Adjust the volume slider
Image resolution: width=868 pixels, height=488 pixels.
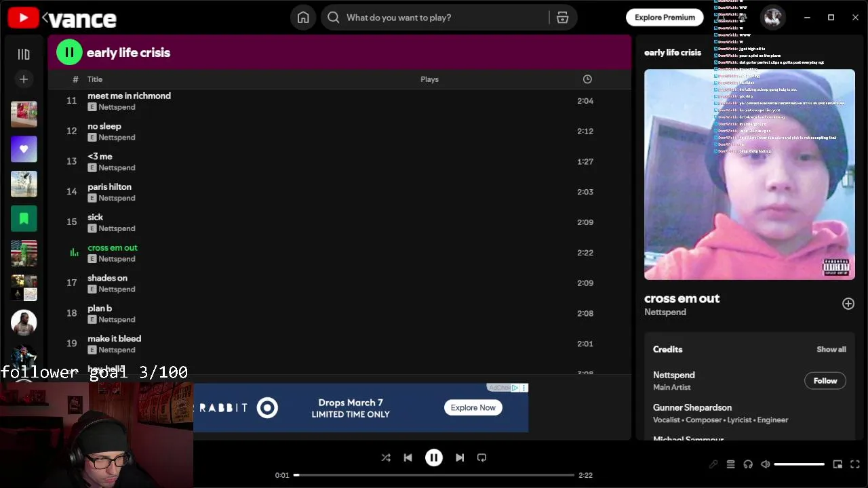(800, 464)
